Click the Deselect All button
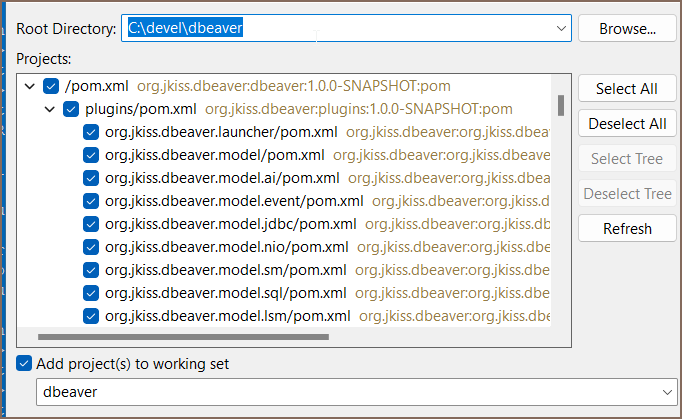This screenshot has height=419, width=682. point(627,124)
